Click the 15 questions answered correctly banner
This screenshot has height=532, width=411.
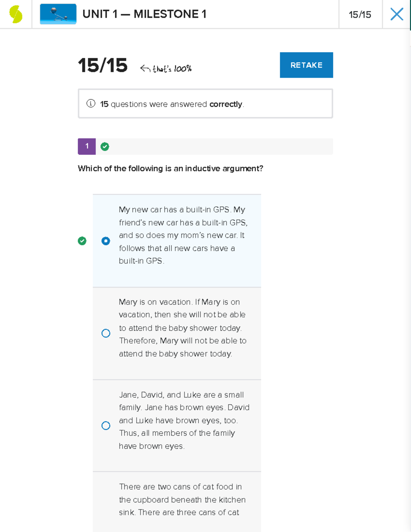206,104
